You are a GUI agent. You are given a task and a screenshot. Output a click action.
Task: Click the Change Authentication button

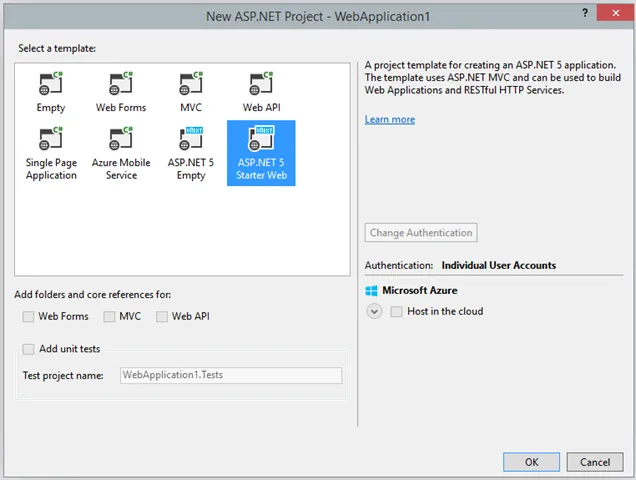click(x=420, y=233)
